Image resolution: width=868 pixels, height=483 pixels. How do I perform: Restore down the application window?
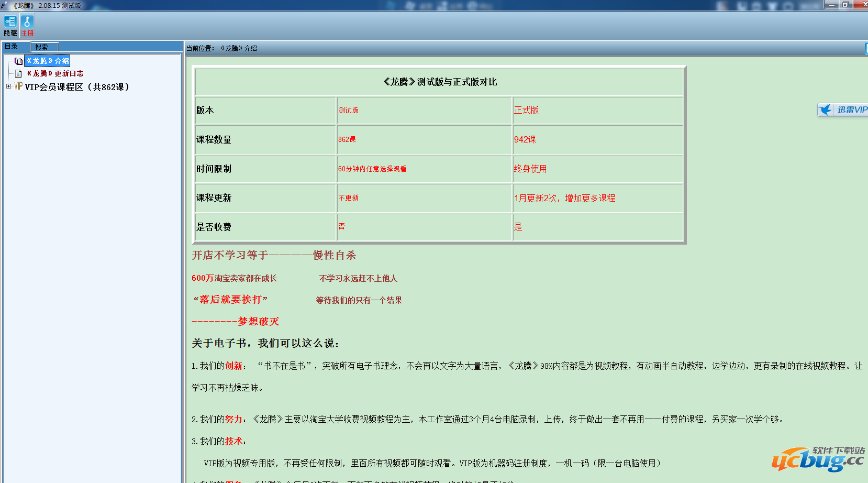845,5
